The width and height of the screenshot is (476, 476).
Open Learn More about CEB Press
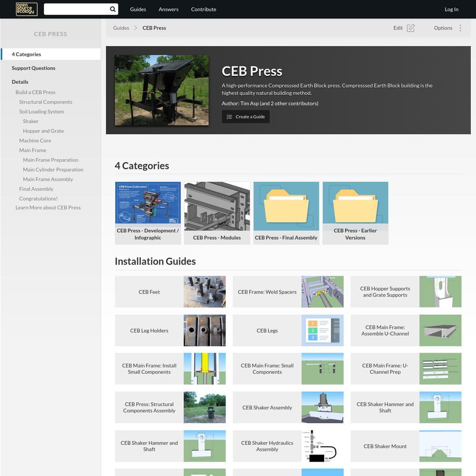coord(48,208)
